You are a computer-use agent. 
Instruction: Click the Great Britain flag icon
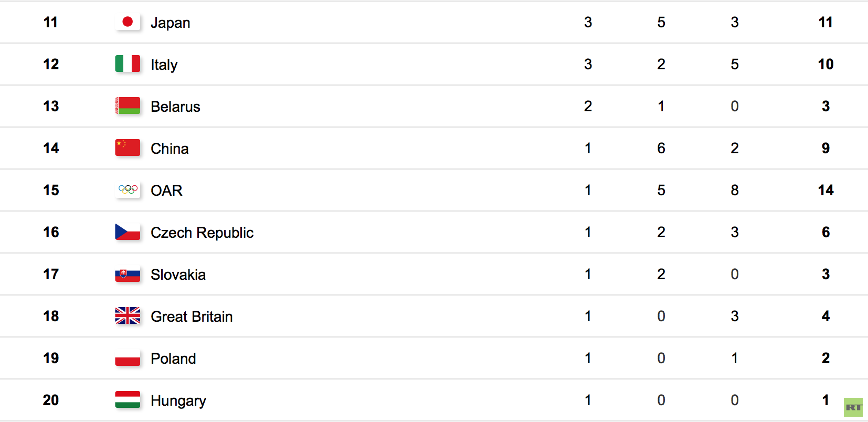pyautogui.click(x=128, y=315)
